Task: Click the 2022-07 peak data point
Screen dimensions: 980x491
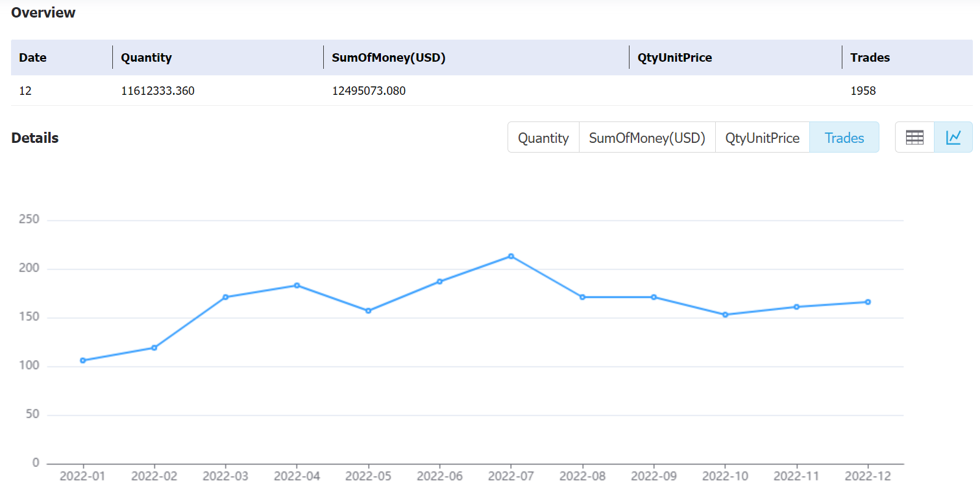Action: [x=511, y=256]
